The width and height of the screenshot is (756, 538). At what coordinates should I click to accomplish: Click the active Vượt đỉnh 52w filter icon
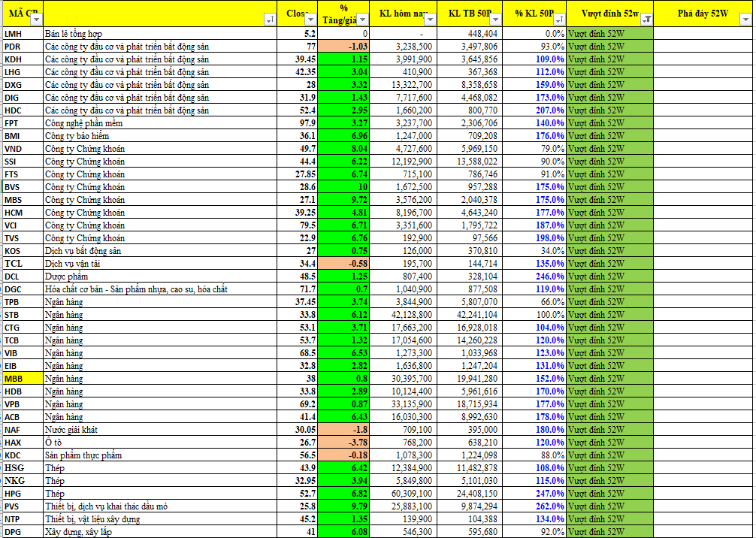tap(647, 20)
